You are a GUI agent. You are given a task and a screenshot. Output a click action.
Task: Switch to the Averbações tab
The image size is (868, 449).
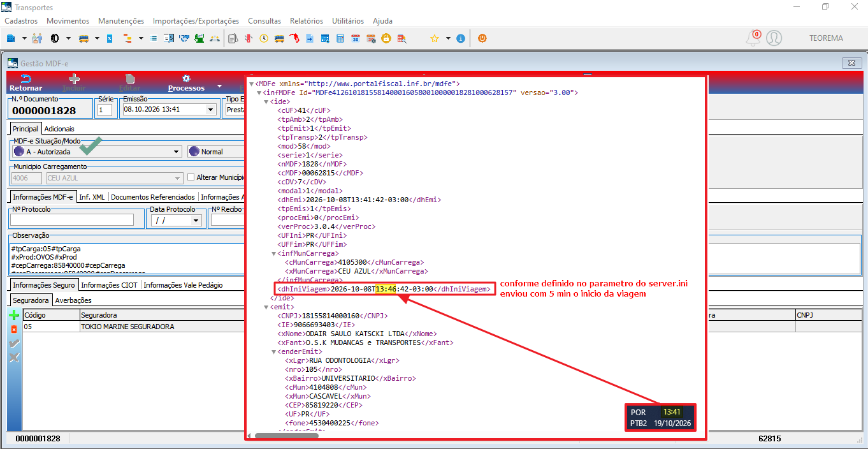point(73,300)
